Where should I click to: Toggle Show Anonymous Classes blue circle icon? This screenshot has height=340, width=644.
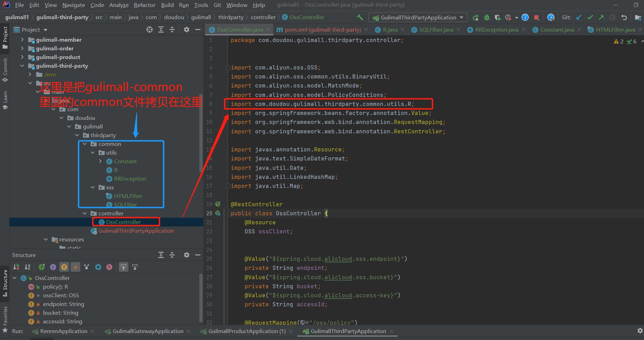point(98,267)
